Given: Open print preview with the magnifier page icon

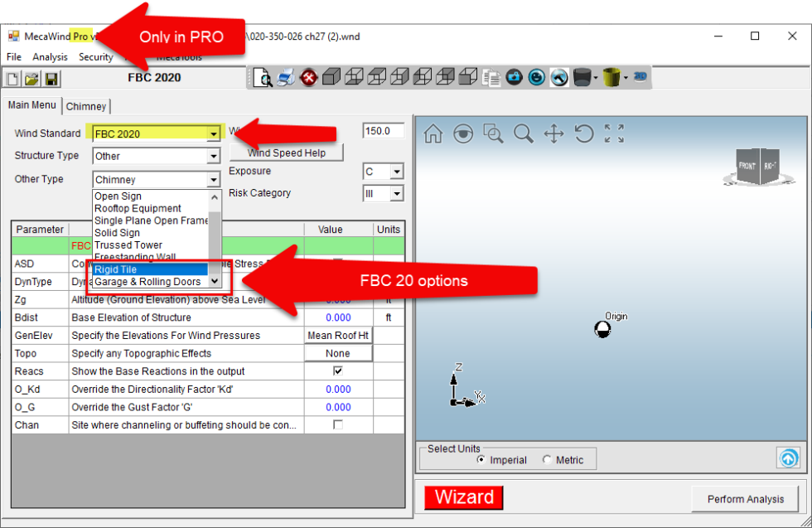Looking at the screenshot, I should (263, 78).
